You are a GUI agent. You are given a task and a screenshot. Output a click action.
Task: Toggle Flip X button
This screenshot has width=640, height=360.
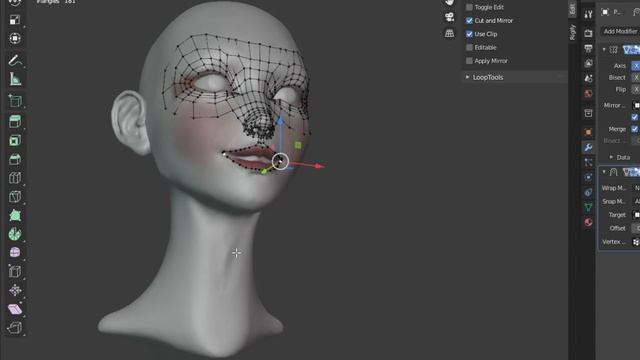(x=636, y=89)
